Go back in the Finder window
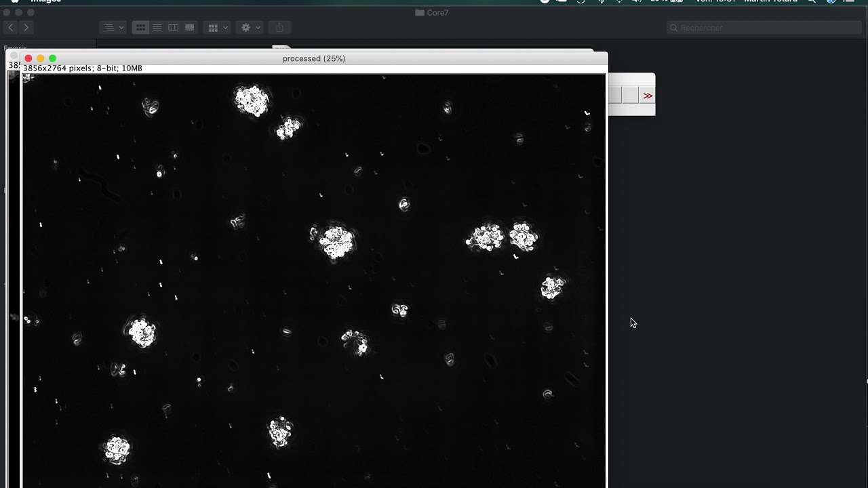868x488 pixels. coord(11,28)
